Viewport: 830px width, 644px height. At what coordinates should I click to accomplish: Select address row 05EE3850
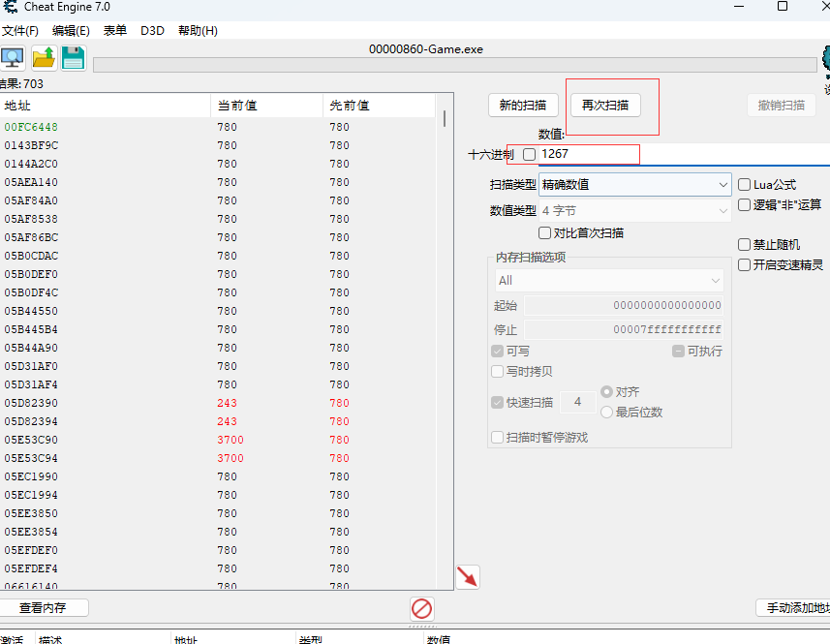click(x=218, y=513)
